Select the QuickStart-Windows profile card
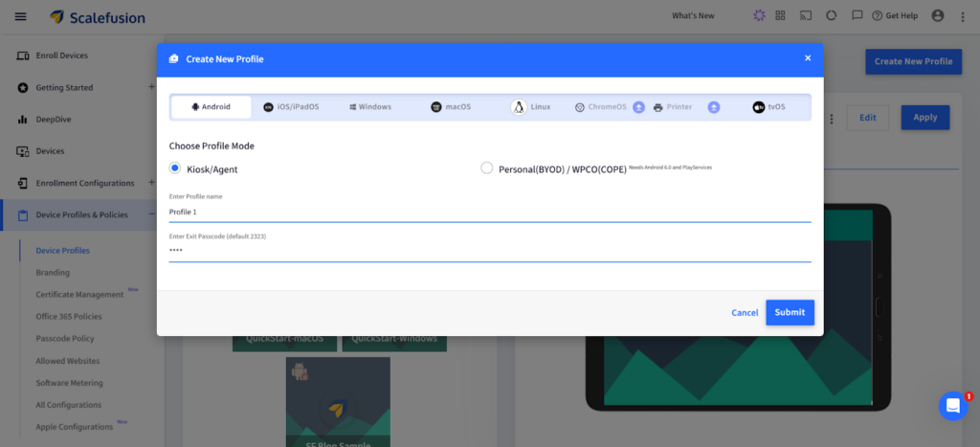980x447 pixels. pyautogui.click(x=394, y=344)
